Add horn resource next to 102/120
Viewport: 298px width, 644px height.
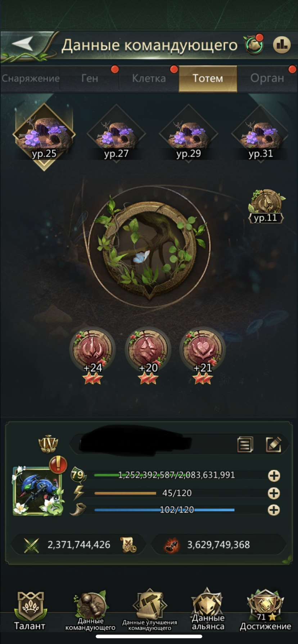tap(274, 510)
